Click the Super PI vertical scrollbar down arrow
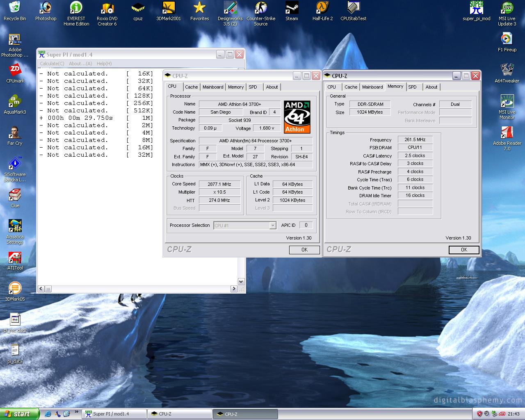 point(241,282)
